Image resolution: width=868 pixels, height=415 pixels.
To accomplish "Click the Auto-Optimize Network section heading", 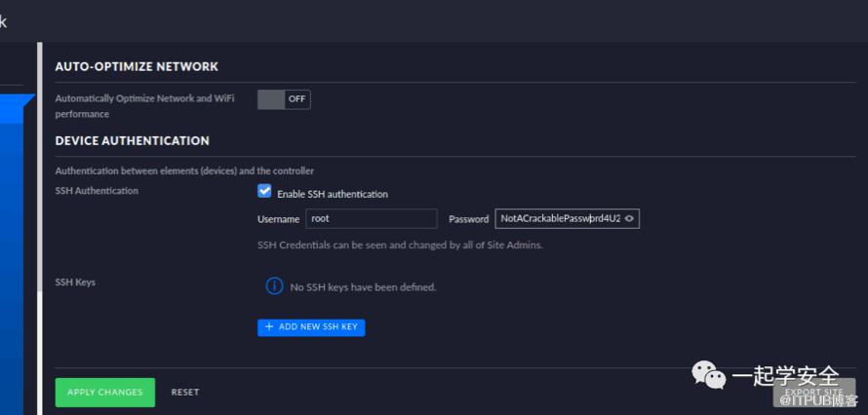I will [x=137, y=66].
